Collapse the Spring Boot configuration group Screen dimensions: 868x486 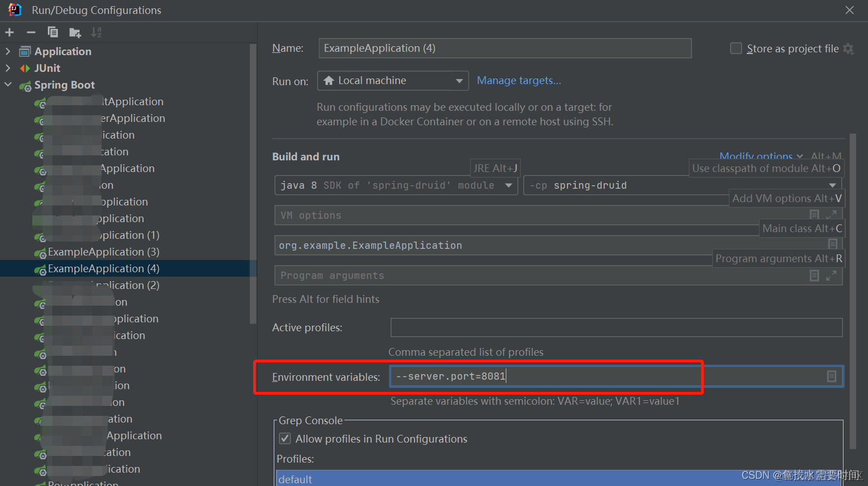(x=8, y=85)
